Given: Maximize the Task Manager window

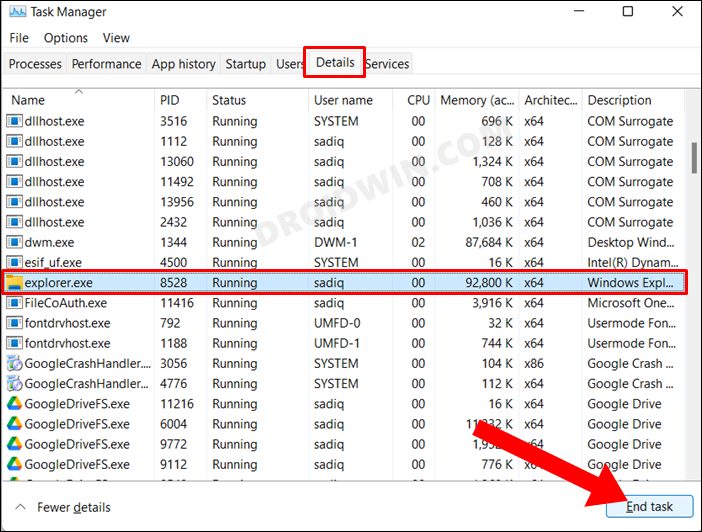Looking at the screenshot, I should [x=628, y=11].
